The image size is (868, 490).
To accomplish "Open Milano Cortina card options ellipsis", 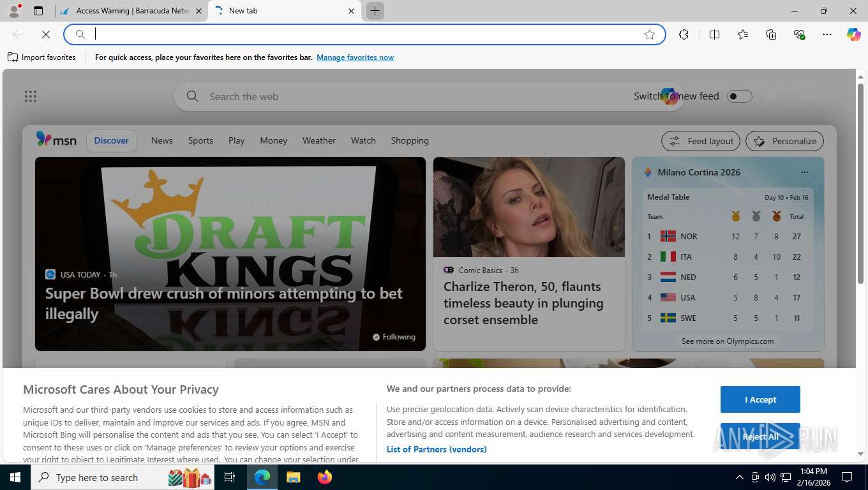I will coord(804,172).
